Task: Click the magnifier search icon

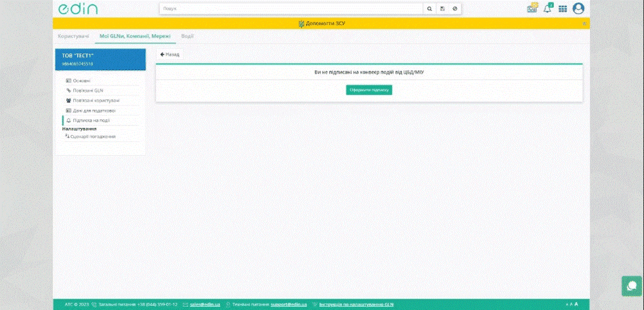Action: tap(429, 8)
